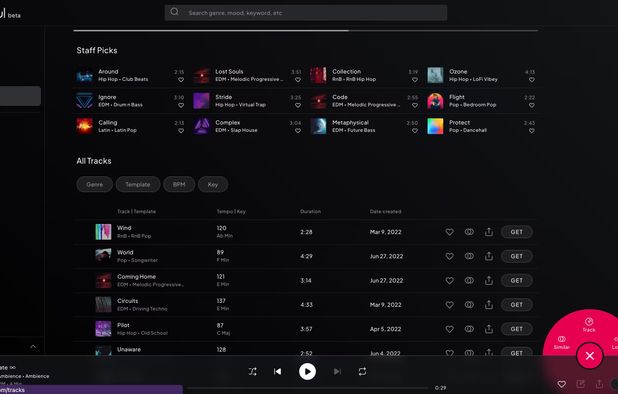Viewport: 618px width, 394px height.
Task: Favorite the Flight staff pick
Action: [532, 105]
